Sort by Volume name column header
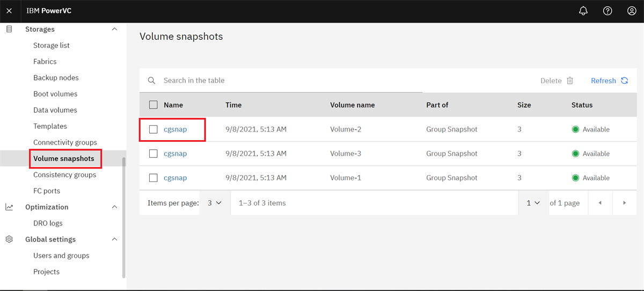Image resolution: width=644 pixels, height=291 pixels. pyautogui.click(x=352, y=105)
